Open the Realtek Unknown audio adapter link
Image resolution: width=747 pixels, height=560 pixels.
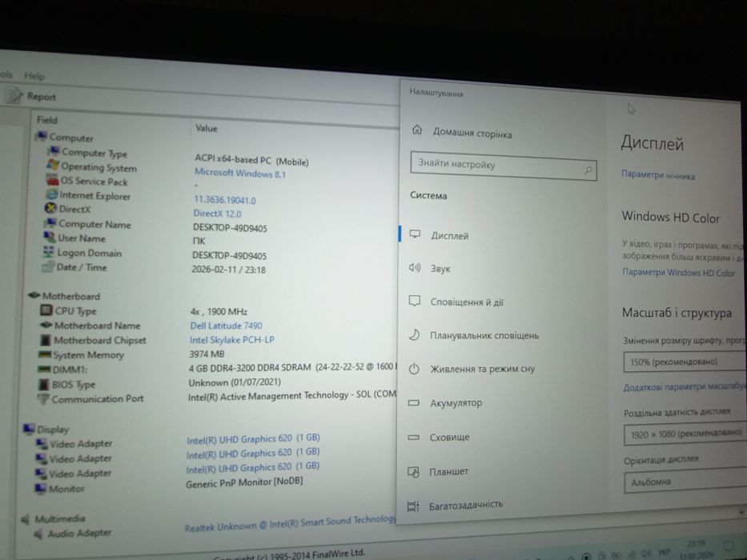pos(290,523)
